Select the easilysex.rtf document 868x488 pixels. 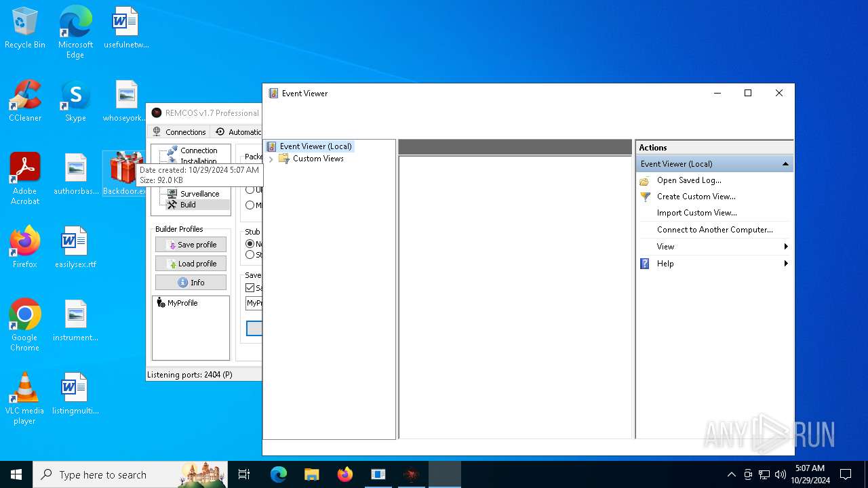tap(75, 248)
